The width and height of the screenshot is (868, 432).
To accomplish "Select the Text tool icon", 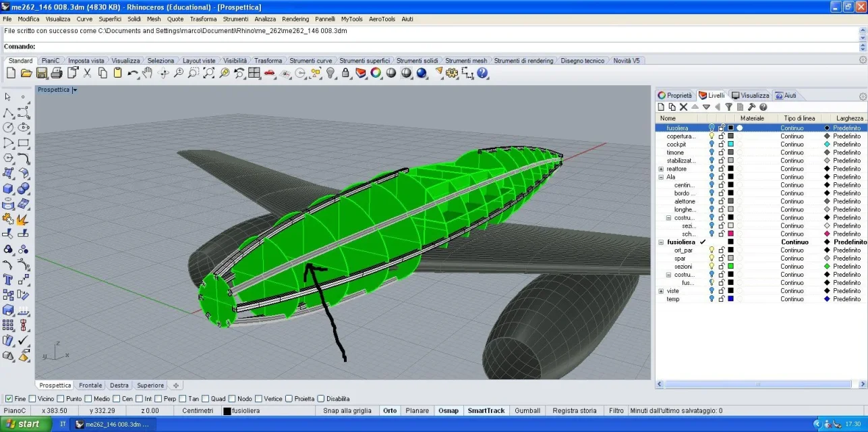I will [x=8, y=279].
